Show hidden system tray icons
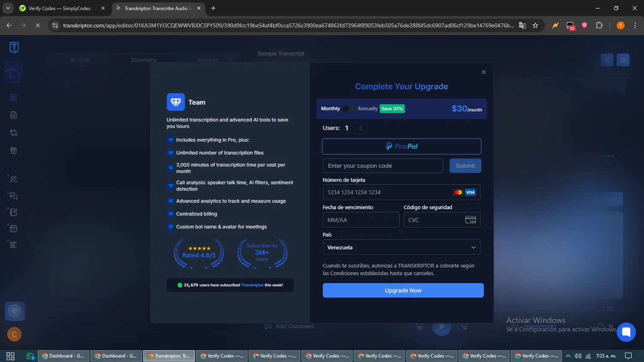644x362 pixels. coord(568,356)
